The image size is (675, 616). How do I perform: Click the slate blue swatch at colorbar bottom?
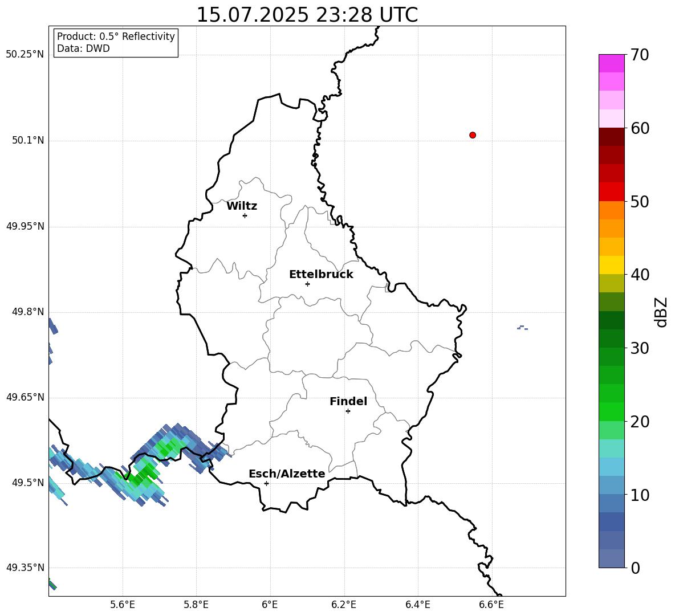pyautogui.click(x=611, y=558)
